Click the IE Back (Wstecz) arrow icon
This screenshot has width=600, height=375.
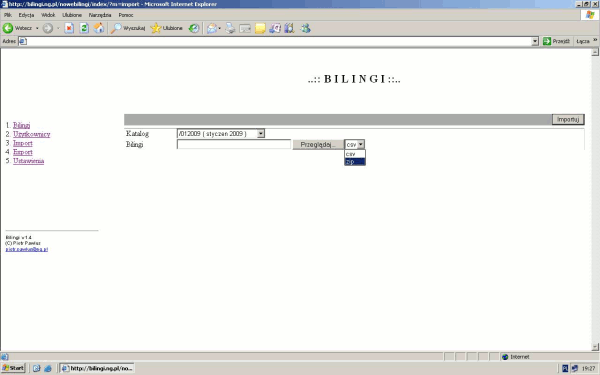8,28
